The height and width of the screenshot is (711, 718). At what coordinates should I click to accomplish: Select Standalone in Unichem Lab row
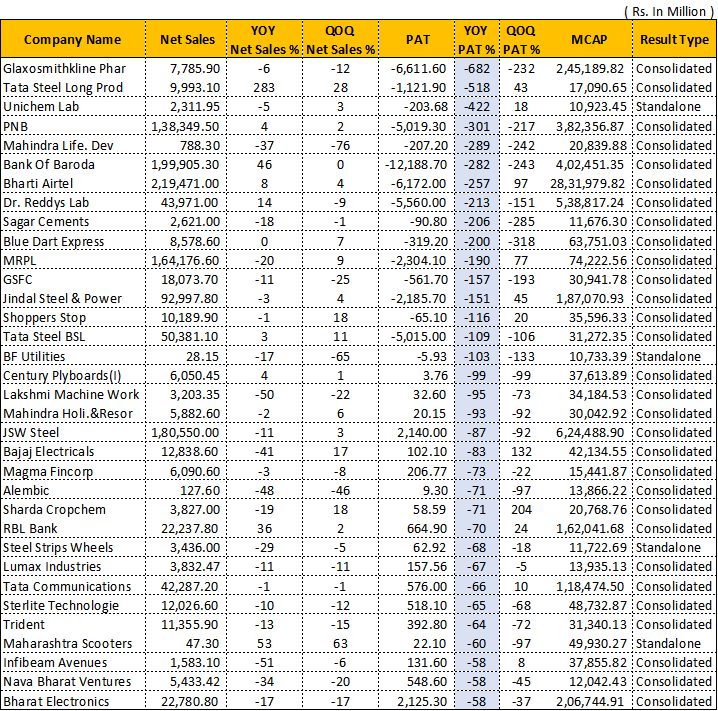click(x=668, y=107)
